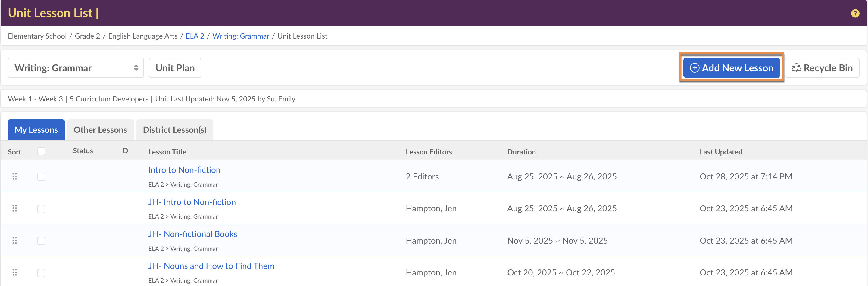The image size is (868, 286).
Task: Open the Recycle Bin
Action: pyautogui.click(x=822, y=68)
